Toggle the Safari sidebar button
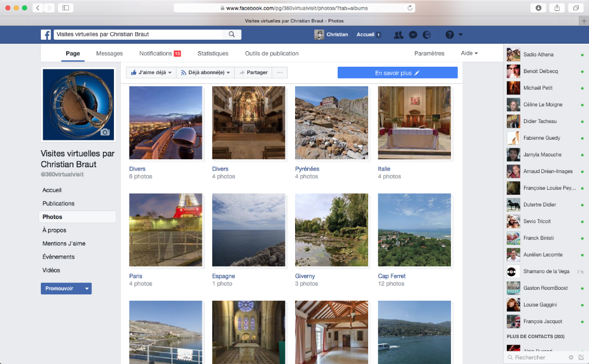The image size is (589, 364). [64, 8]
